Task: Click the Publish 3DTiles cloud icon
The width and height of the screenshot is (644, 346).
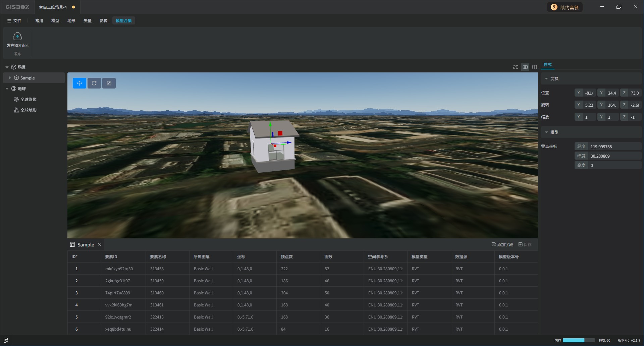Action: [17, 36]
